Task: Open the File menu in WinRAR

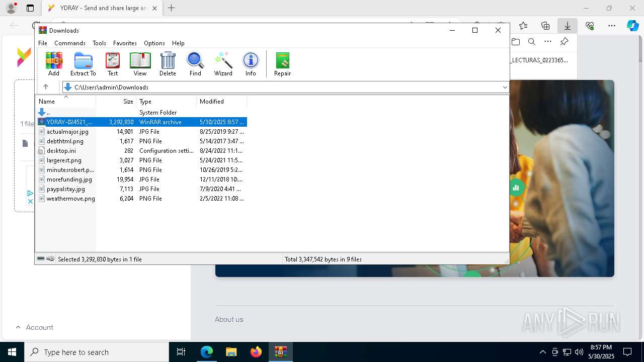Action: 43,43
